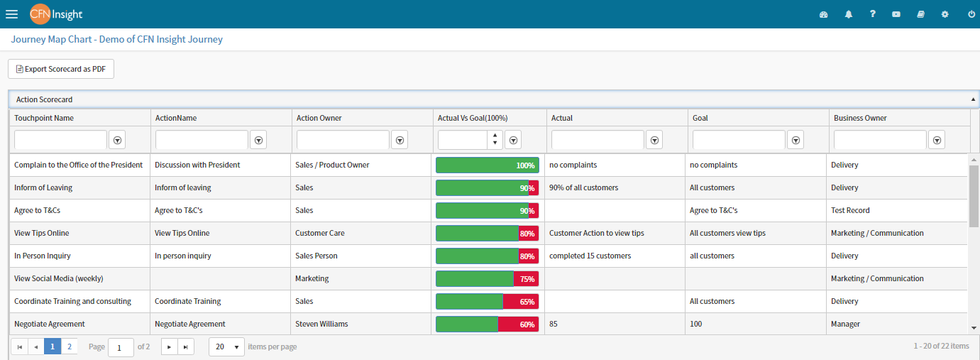Screen dimensions: 980x360
Task: Click the Touchpoint Name filter icon
Action: [118, 141]
